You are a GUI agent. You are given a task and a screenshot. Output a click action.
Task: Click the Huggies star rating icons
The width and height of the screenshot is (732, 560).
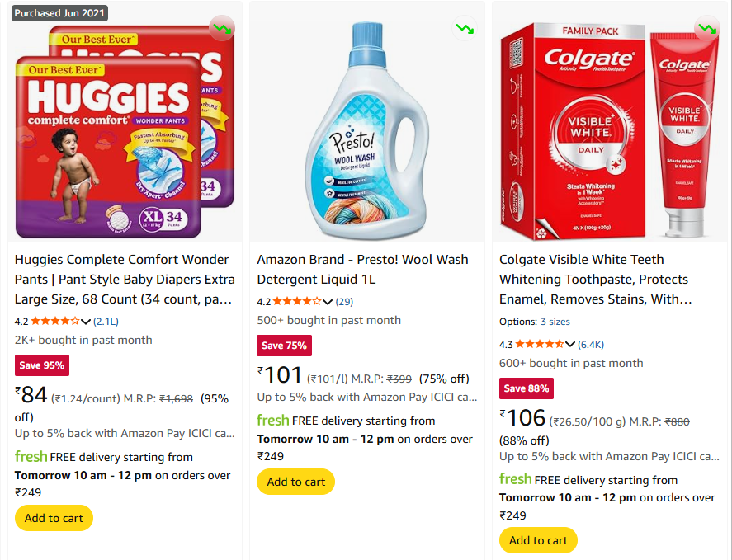(x=55, y=321)
